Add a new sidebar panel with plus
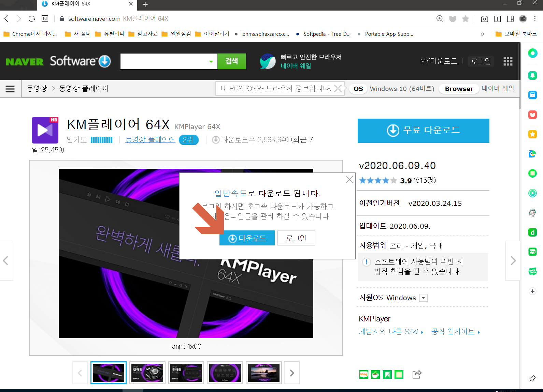 (532, 291)
